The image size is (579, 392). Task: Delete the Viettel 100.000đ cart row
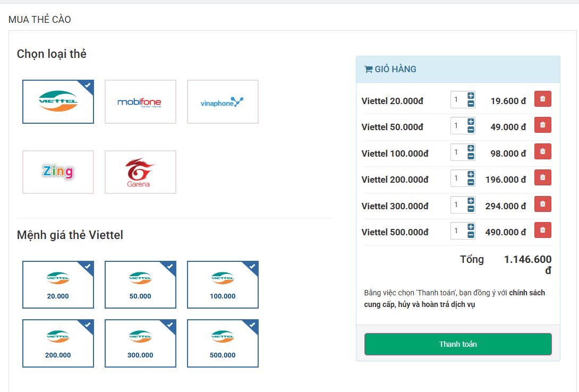[x=542, y=151]
